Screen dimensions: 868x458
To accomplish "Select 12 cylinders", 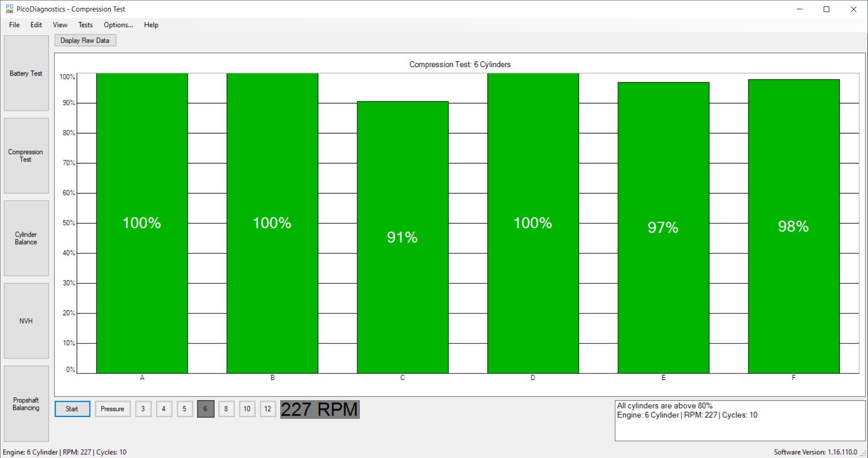I will click(268, 409).
